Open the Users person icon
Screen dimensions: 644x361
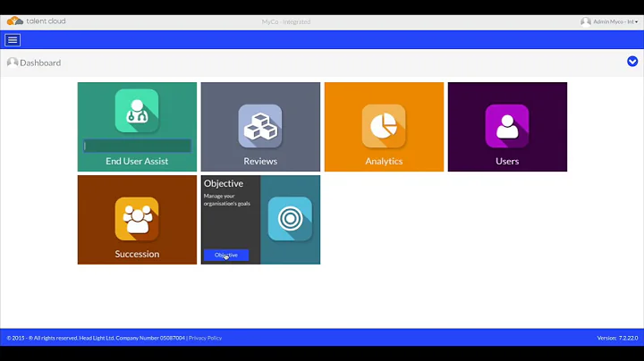(507, 126)
